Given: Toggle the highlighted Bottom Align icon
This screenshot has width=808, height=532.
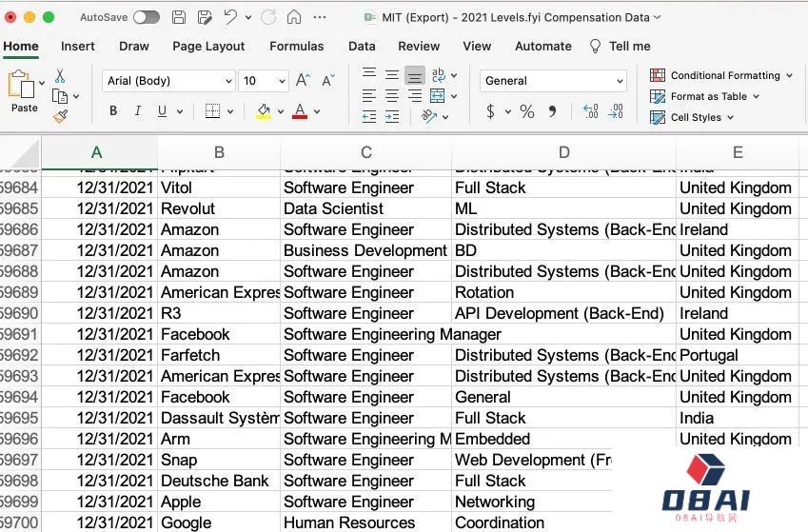Looking at the screenshot, I should 415,76.
